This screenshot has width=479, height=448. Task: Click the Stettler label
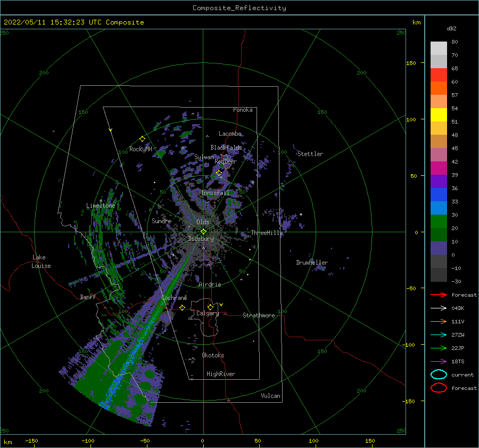tap(310, 154)
